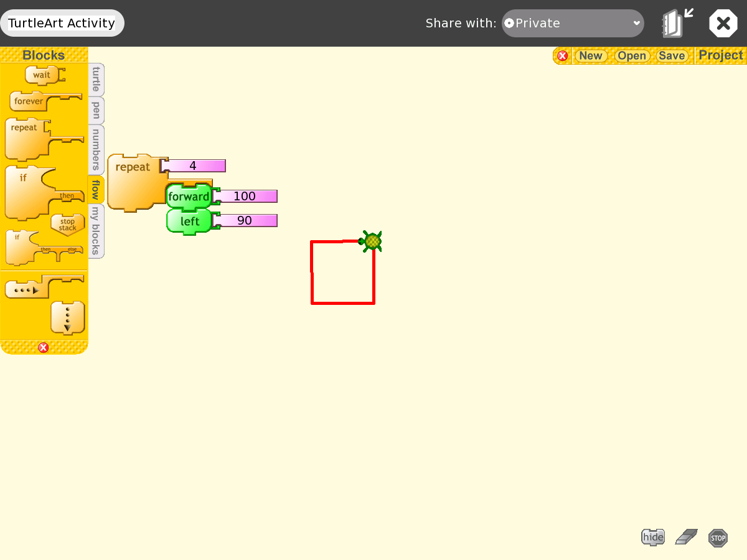Open the Share with Private dropdown
This screenshot has width=747, height=560.
tap(573, 23)
